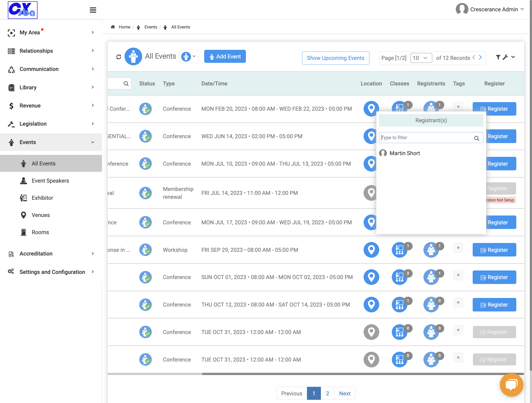532x403 pixels.
Task: Select registrant Martin Short
Action: [405, 153]
